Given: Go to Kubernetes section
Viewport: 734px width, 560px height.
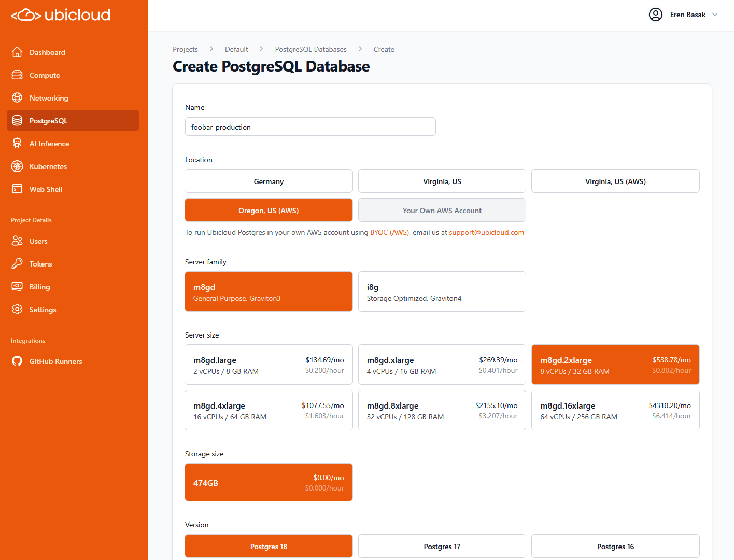Looking at the screenshot, I should point(73,166).
